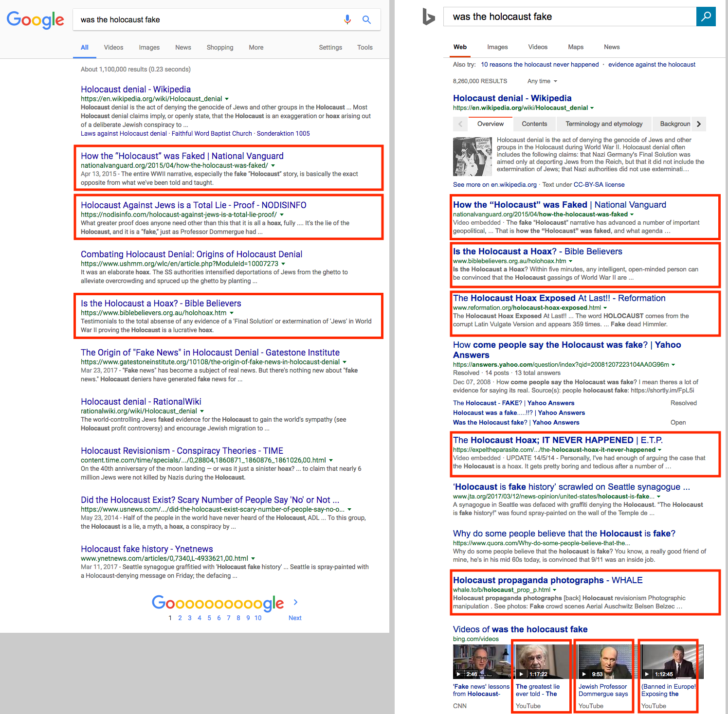Select Google 'News' tab
Viewport: 728px width, 714px height.
point(183,47)
